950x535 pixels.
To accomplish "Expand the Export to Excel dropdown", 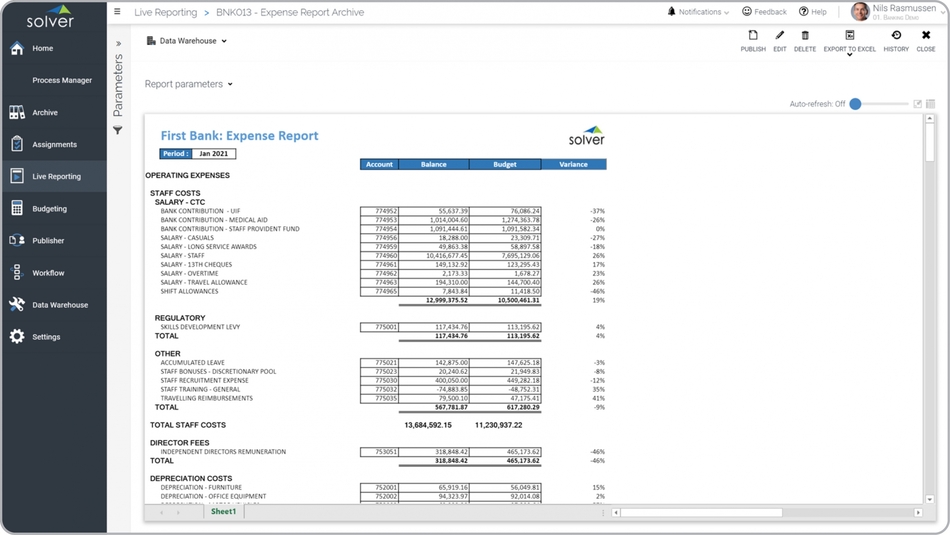I will tap(850, 55).
